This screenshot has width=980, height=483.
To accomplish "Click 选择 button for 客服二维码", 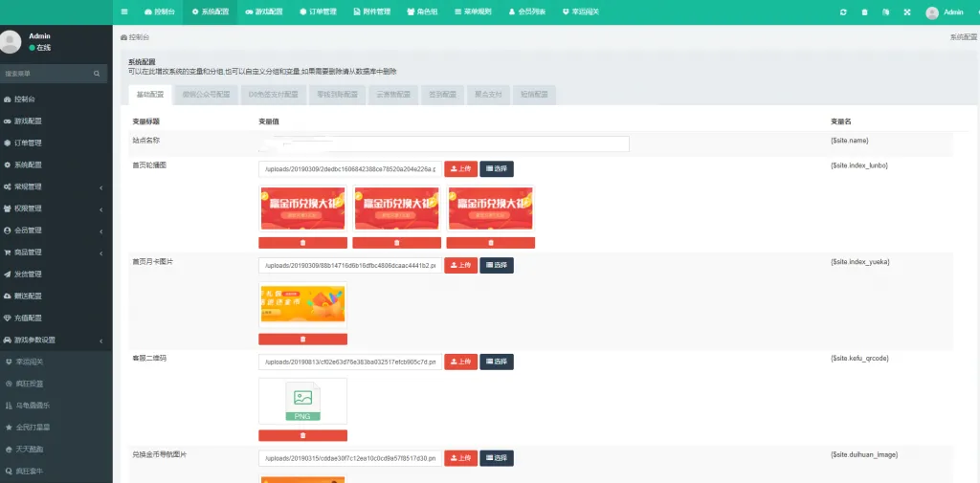I will [497, 362].
